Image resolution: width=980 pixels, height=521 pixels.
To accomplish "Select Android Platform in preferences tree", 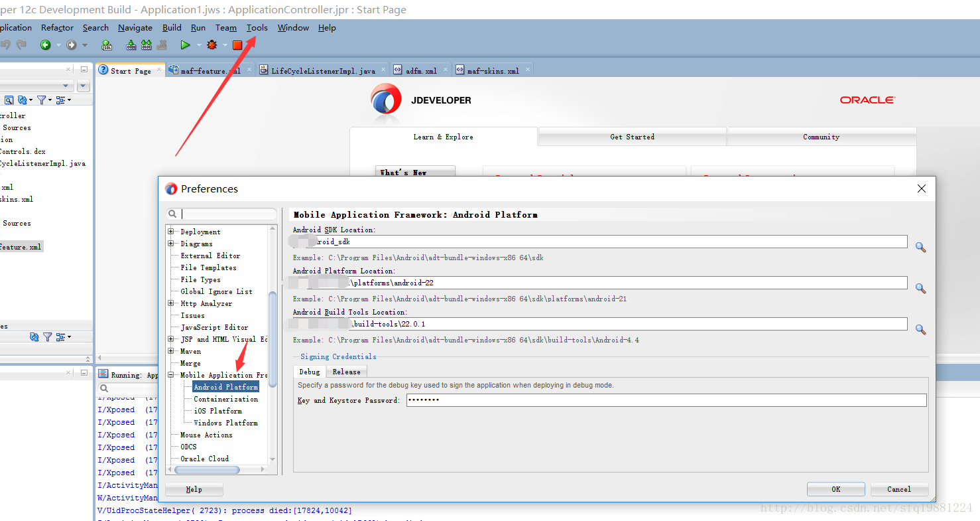I will coord(225,387).
